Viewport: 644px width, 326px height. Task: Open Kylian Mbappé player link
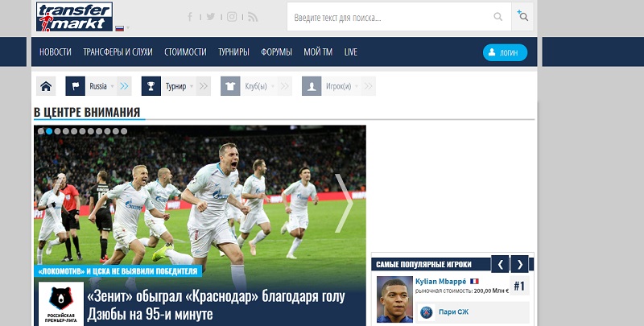click(440, 281)
